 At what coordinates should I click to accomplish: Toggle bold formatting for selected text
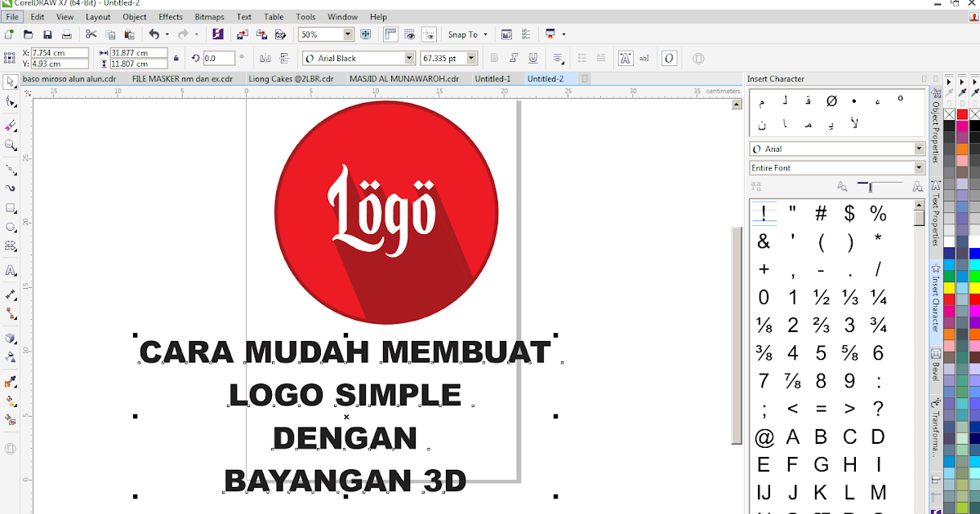coord(493,57)
